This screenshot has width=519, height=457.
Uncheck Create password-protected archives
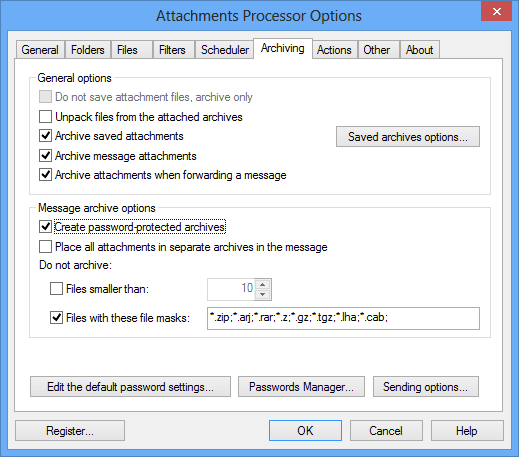(x=45, y=227)
